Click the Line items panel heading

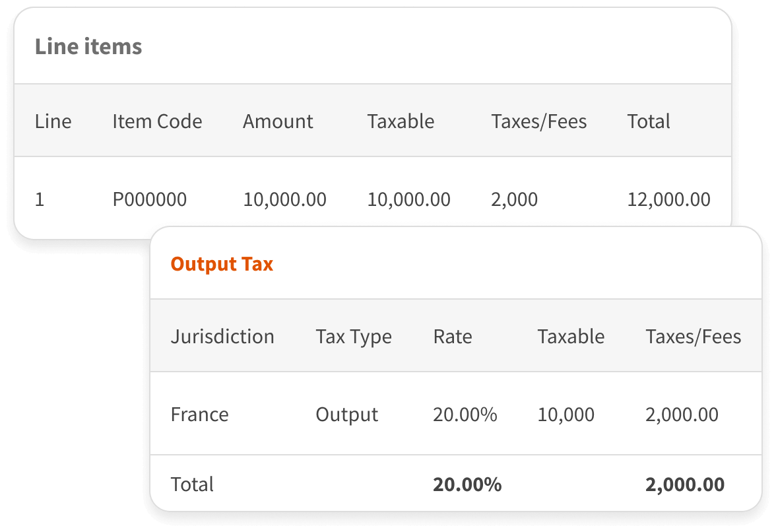click(x=88, y=47)
